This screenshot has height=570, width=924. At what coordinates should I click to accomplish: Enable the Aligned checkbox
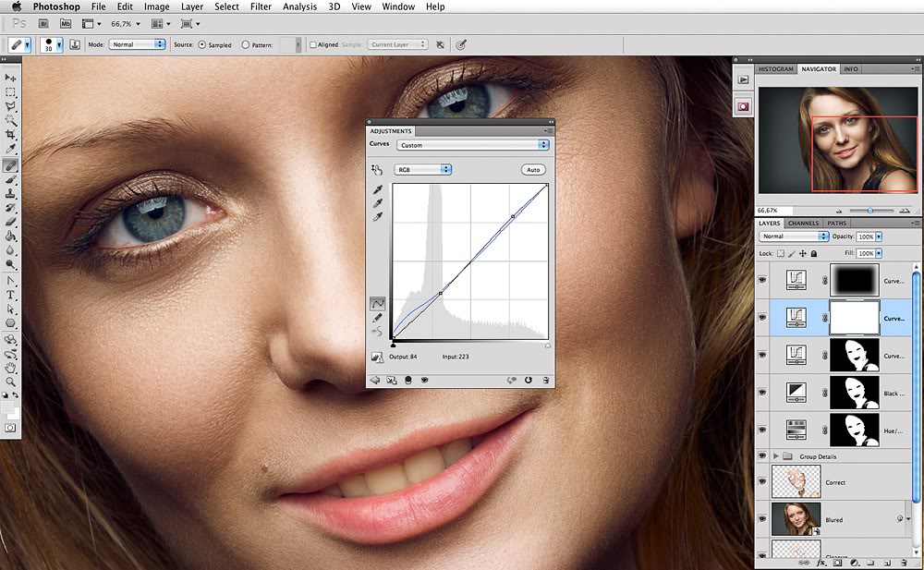point(313,44)
